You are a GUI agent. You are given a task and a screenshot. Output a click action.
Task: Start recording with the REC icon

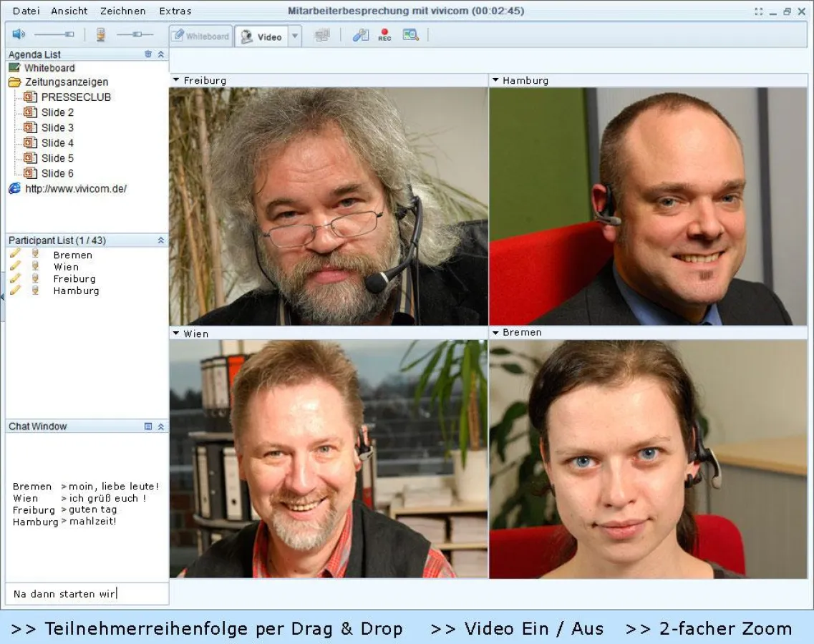pyautogui.click(x=384, y=34)
